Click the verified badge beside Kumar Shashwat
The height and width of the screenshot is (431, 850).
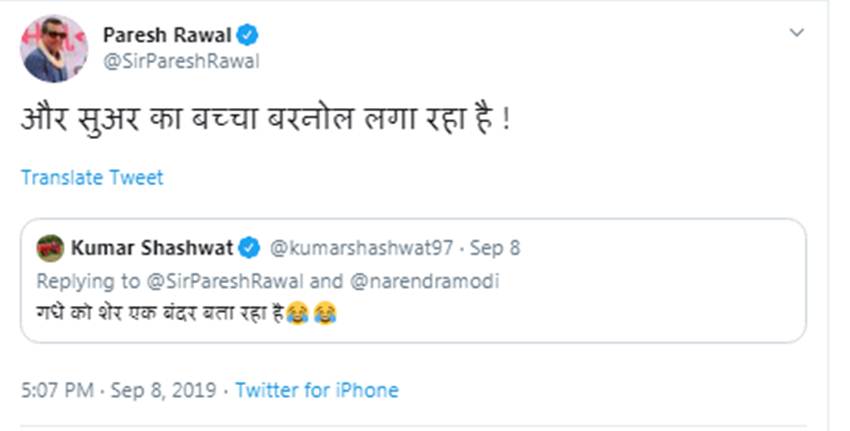[x=251, y=248]
